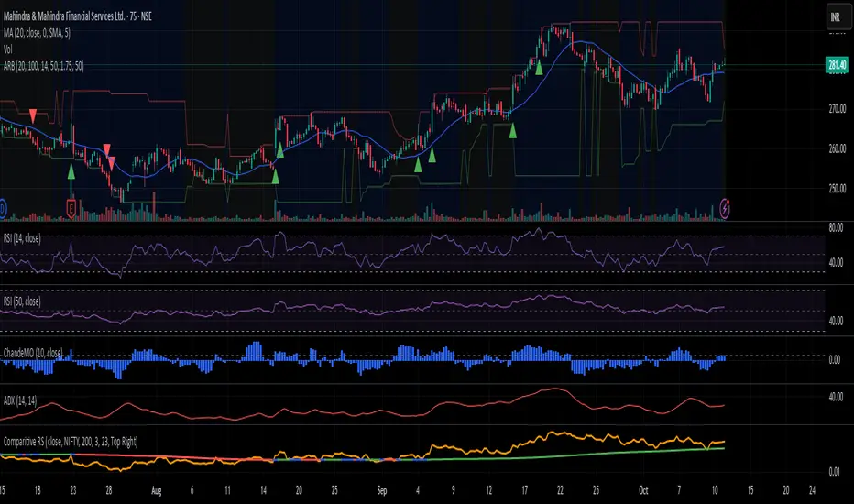
Task: Select the RSI (50, close) pane label
Action: [29, 301]
